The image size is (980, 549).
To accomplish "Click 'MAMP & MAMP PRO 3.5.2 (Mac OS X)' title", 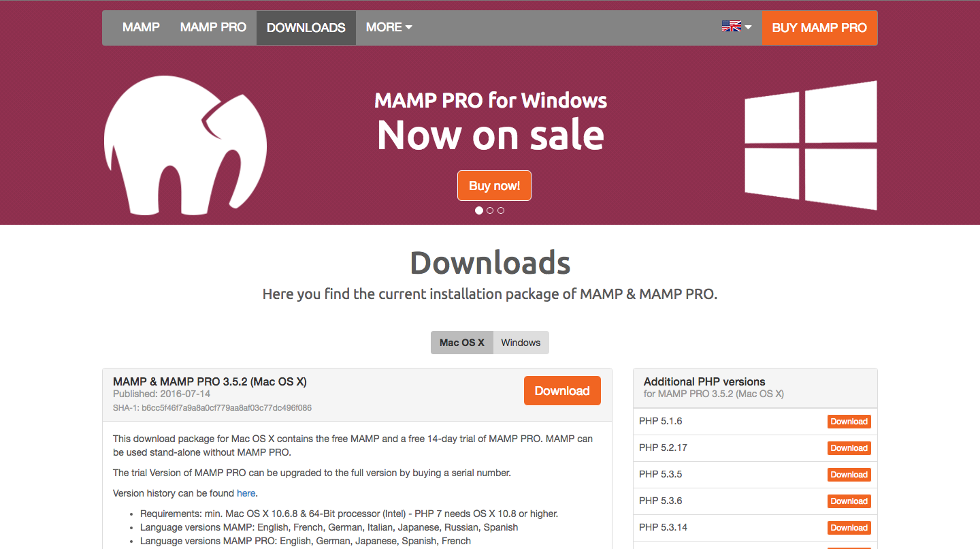I will (210, 381).
